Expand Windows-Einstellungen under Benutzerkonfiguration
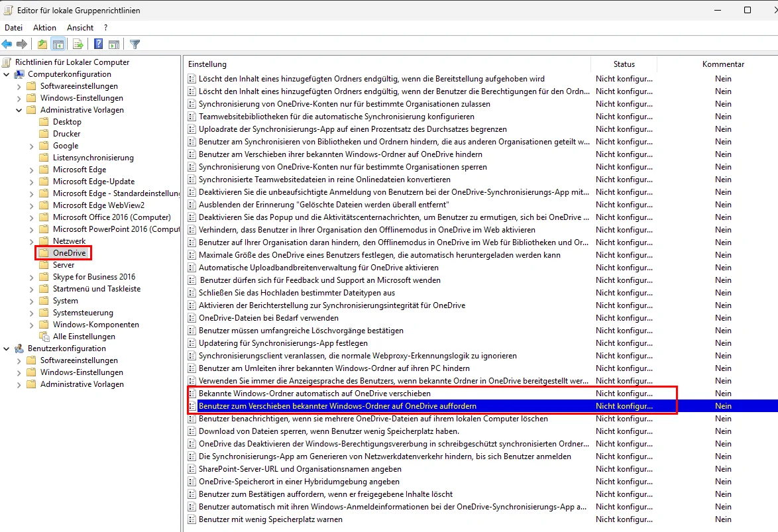The height and width of the screenshot is (532, 778). (x=19, y=373)
